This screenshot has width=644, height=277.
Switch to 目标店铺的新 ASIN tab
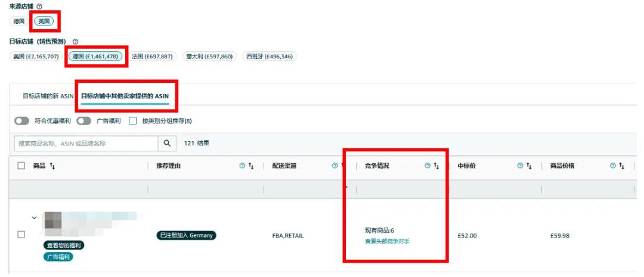tap(48, 95)
